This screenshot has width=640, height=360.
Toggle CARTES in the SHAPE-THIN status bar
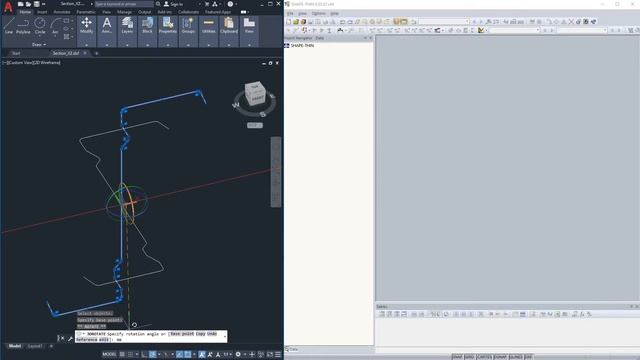(x=484, y=357)
